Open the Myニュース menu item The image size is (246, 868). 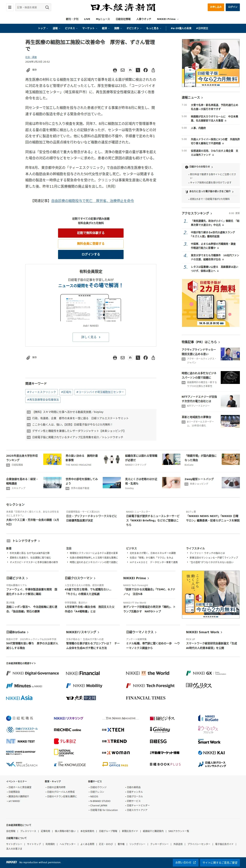tap(103, 19)
